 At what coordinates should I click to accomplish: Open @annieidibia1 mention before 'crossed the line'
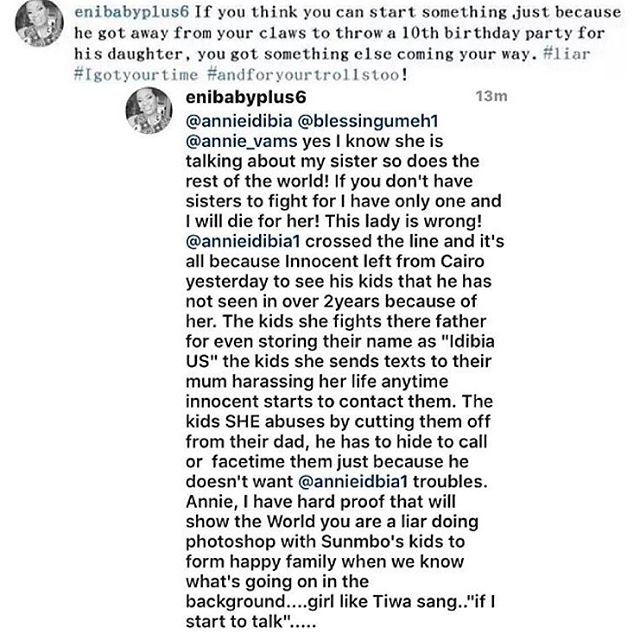243,241
